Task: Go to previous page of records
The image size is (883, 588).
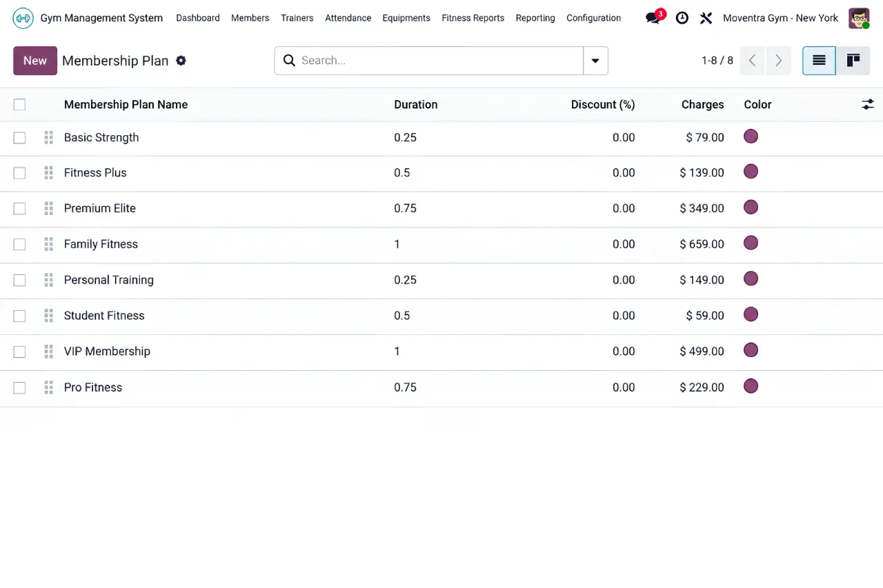Action: pos(753,61)
